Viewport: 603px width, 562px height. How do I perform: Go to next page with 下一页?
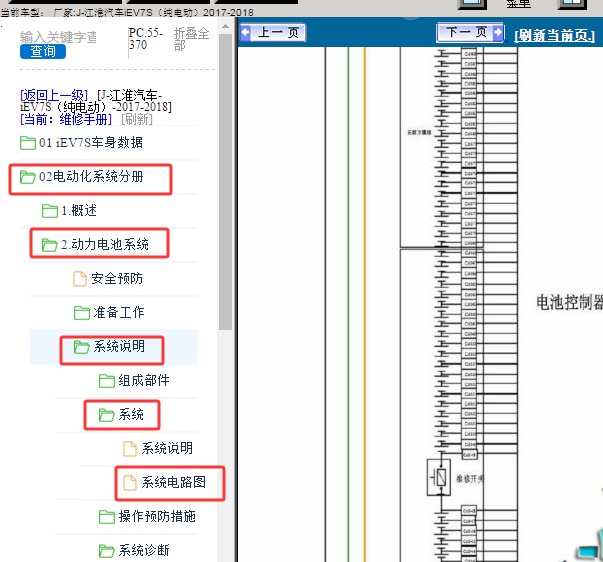point(470,32)
